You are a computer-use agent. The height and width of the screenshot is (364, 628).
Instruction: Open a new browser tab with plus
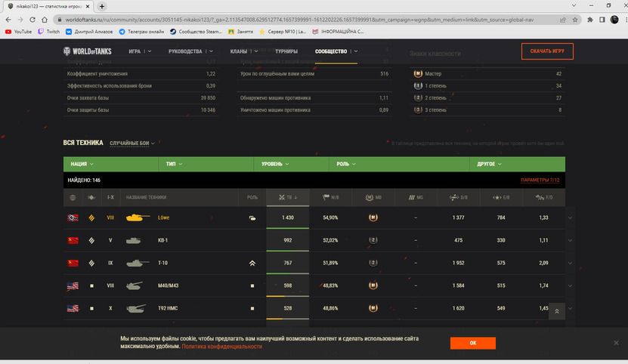(102, 6)
